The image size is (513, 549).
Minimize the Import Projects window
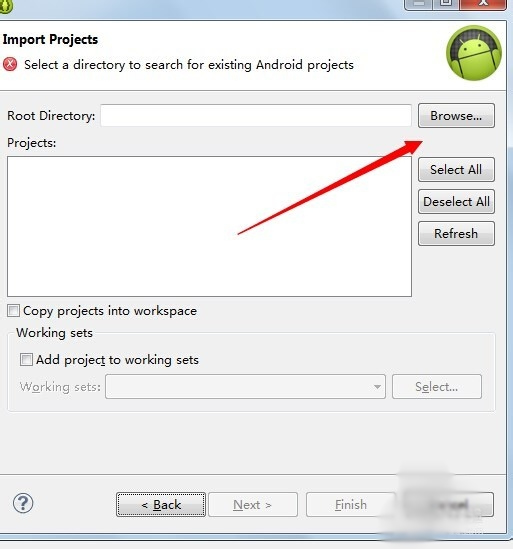[x=419, y=4]
